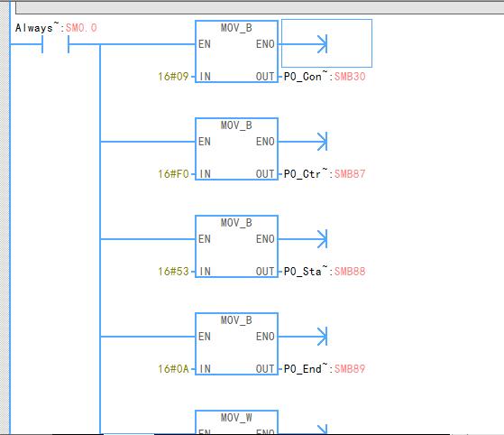Image resolution: width=504 pixels, height=435 pixels.
Task: Select the fourth MOV_B block writing SMB89
Action: pyautogui.click(x=236, y=344)
